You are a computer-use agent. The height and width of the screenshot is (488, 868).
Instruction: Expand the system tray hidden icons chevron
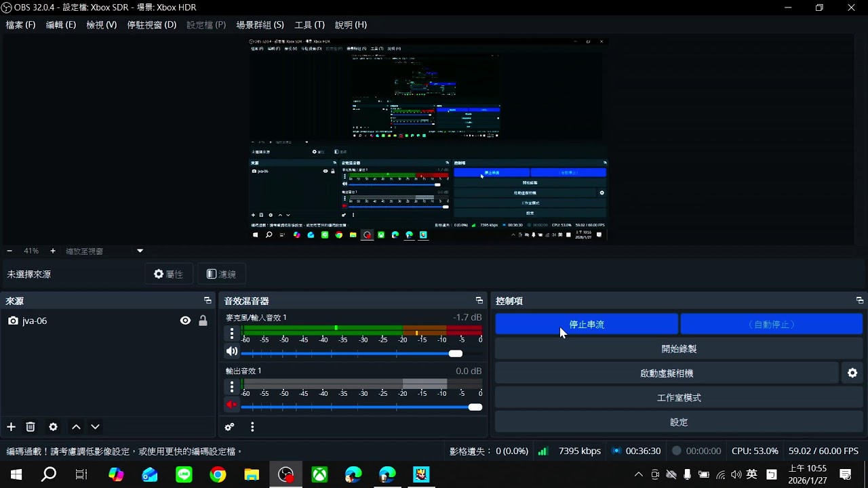pos(638,474)
